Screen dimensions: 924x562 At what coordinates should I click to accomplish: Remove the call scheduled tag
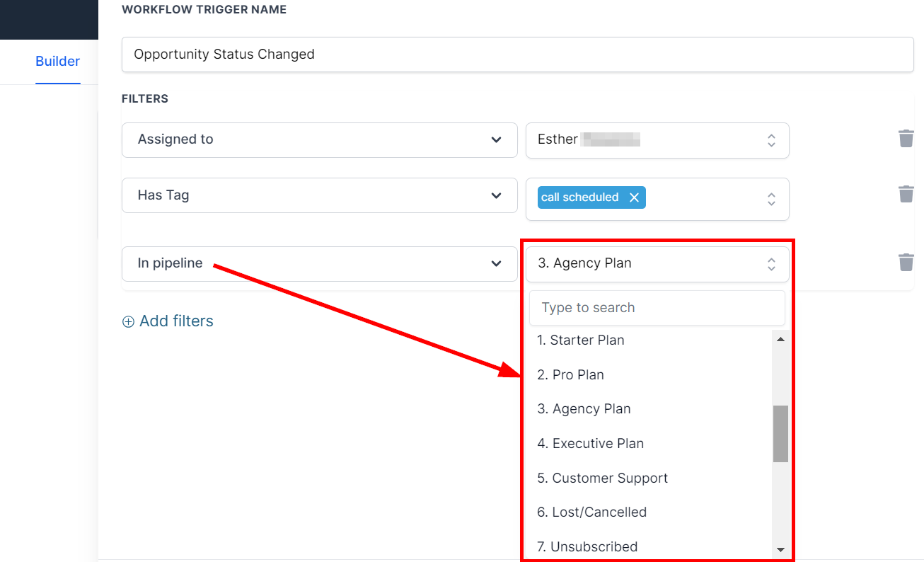pos(634,197)
